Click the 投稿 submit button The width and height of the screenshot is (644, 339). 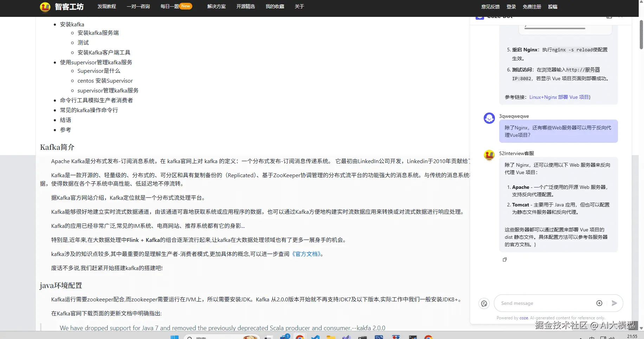click(x=553, y=7)
